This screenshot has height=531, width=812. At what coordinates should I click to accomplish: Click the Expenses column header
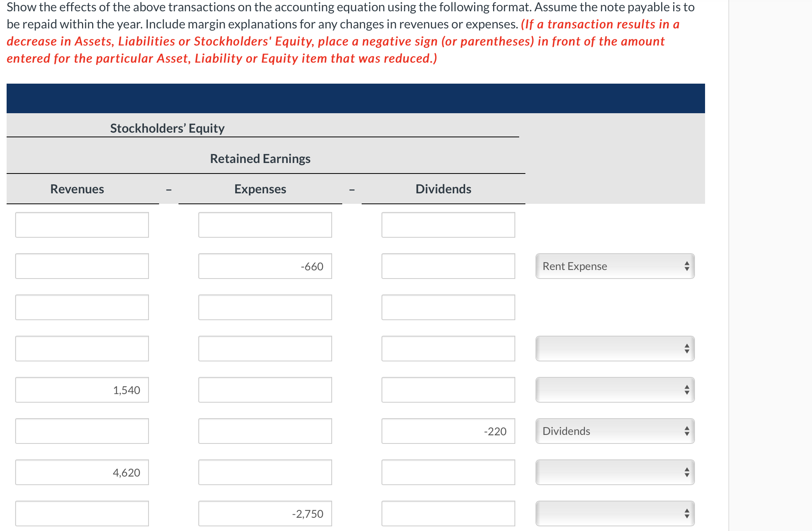pos(260,189)
